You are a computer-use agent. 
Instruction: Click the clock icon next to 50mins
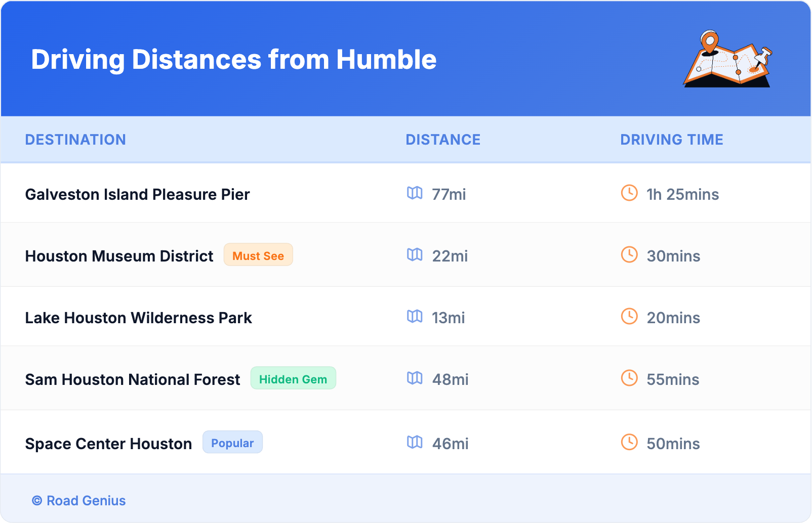click(629, 443)
